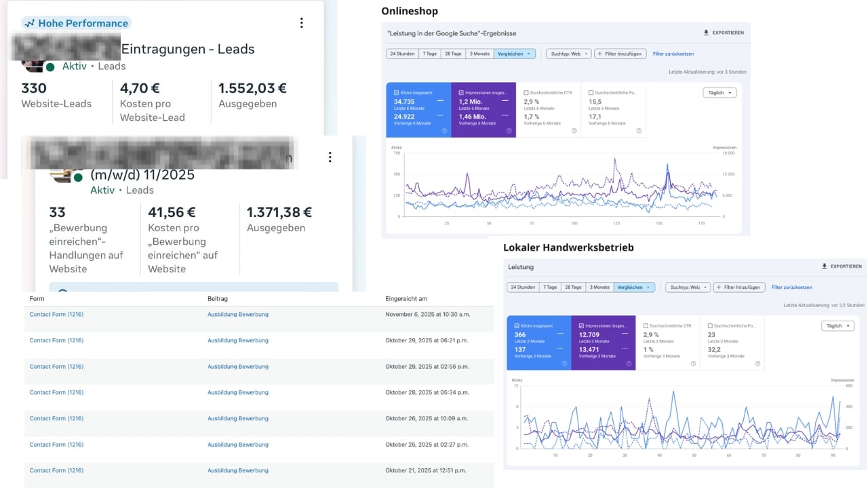Select 7 Tage range in Handwerksbetrieb report
Image resolution: width=868 pixels, height=488 pixels.
(550, 287)
